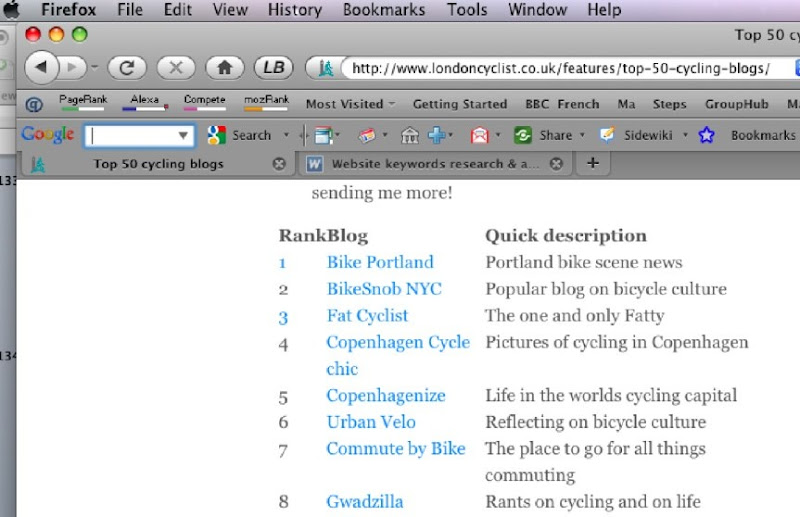Open the File menu

coord(130,10)
